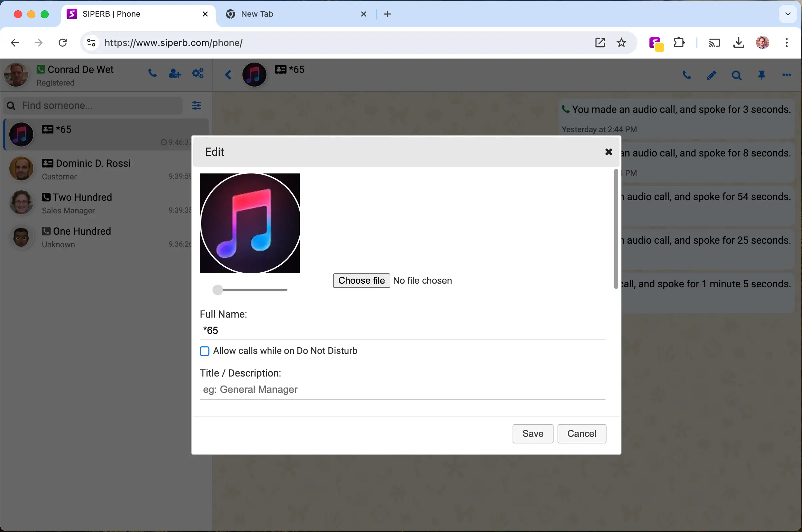Click the contact card icon beside *65 header
The height and width of the screenshot is (532, 802).
(281, 70)
